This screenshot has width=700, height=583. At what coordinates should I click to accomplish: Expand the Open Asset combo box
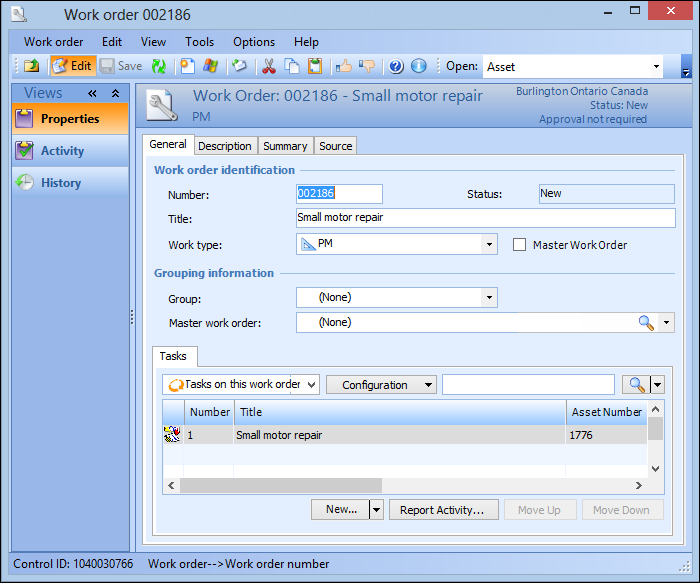click(656, 67)
